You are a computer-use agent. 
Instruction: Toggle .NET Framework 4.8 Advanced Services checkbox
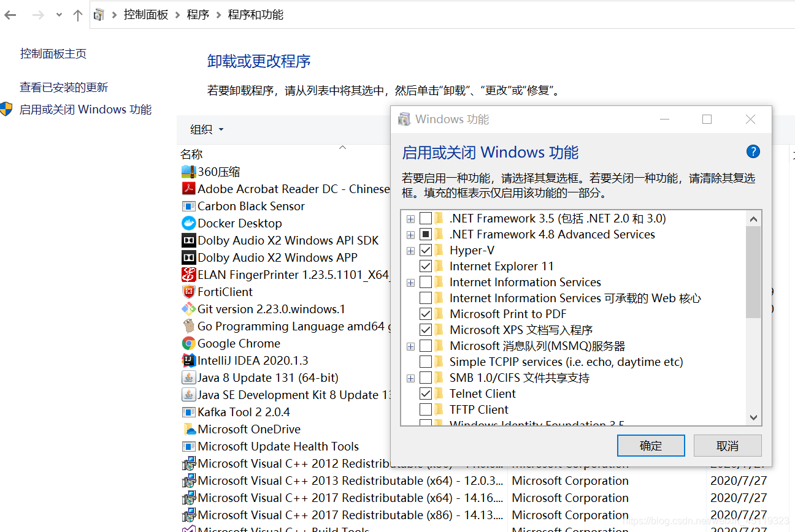point(426,234)
